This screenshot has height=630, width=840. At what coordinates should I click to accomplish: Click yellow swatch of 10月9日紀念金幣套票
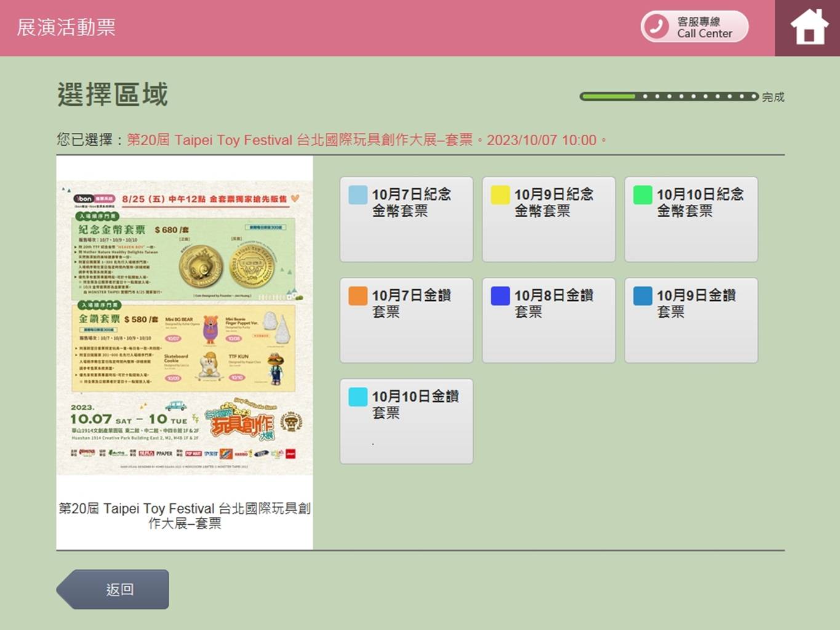[x=500, y=195]
